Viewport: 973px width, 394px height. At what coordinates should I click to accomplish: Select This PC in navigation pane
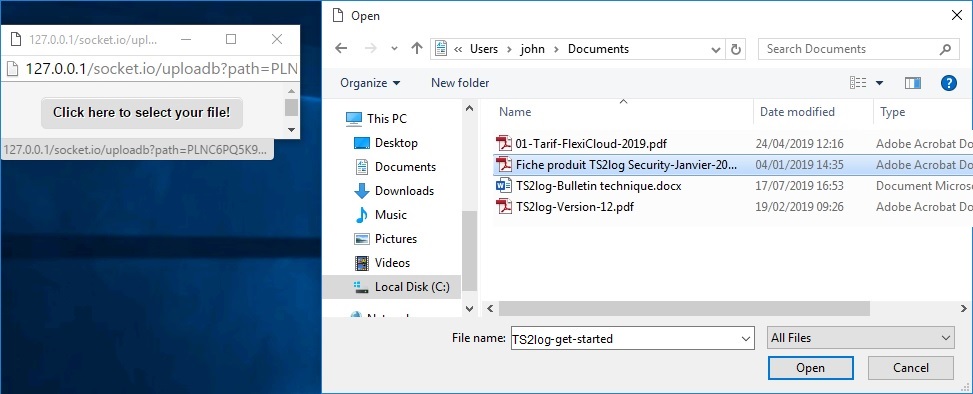click(387, 119)
